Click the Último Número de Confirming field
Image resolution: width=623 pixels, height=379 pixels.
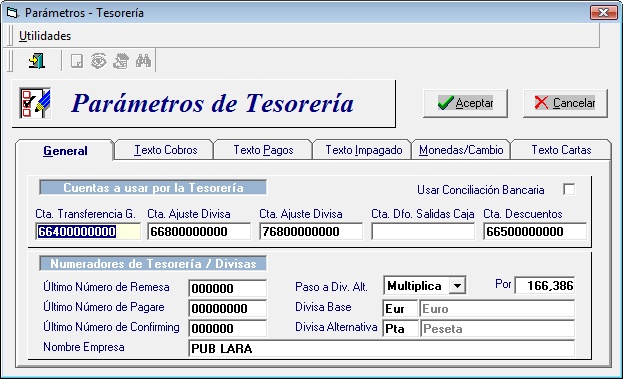[228, 329]
